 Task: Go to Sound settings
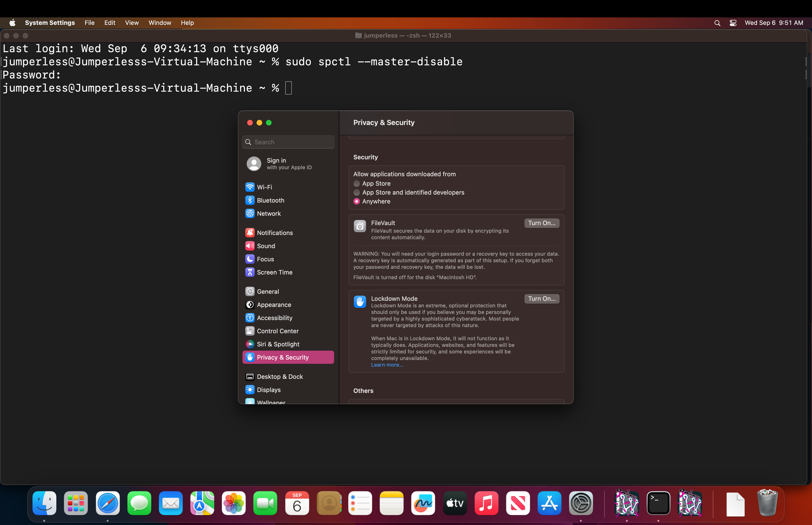pos(266,246)
